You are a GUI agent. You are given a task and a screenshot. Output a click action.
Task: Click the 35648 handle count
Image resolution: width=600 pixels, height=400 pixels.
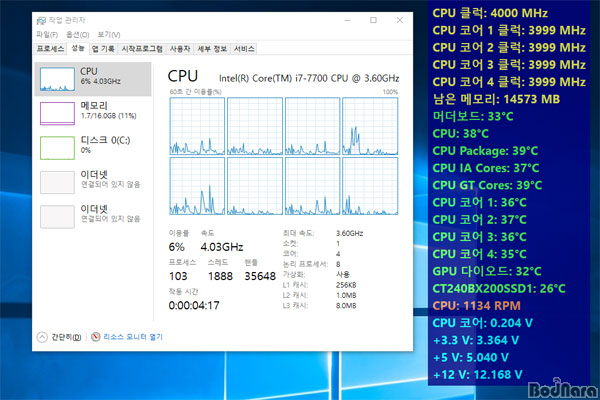(x=260, y=276)
